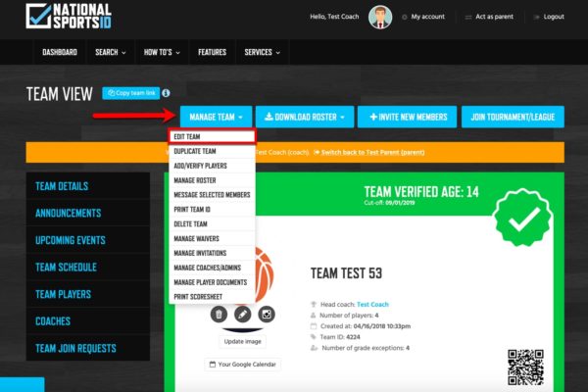Click the info icon beside Copy team link

coord(166,93)
